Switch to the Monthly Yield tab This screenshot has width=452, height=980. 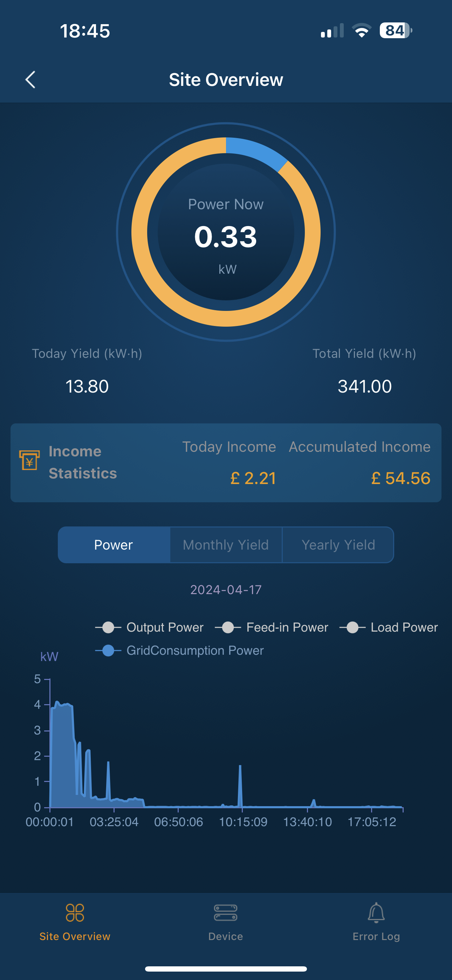(226, 545)
